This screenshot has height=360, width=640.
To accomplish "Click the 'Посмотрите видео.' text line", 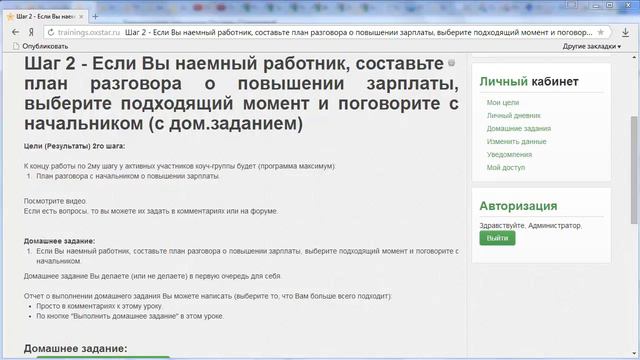I will coord(55,201).
